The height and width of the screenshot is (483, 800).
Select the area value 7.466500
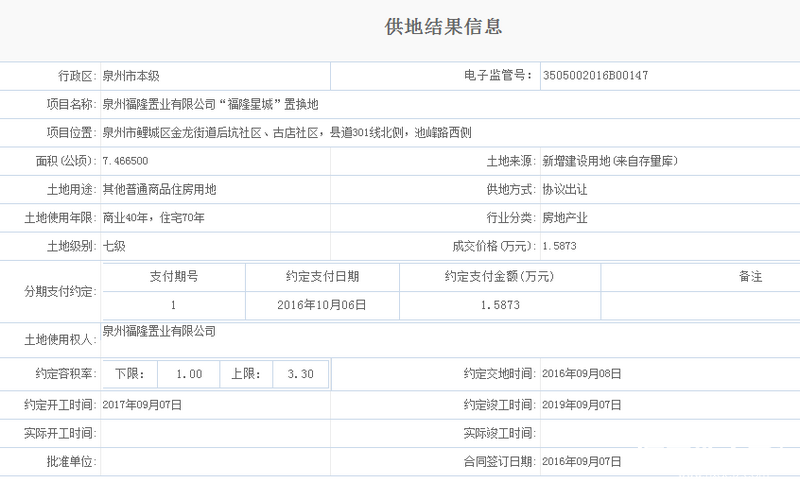click(126, 161)
